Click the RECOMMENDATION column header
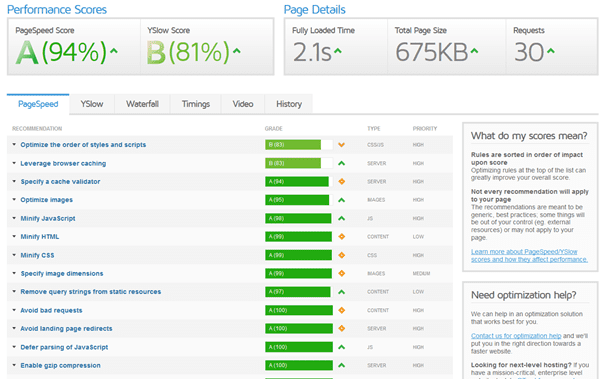 tap(37, 129)
